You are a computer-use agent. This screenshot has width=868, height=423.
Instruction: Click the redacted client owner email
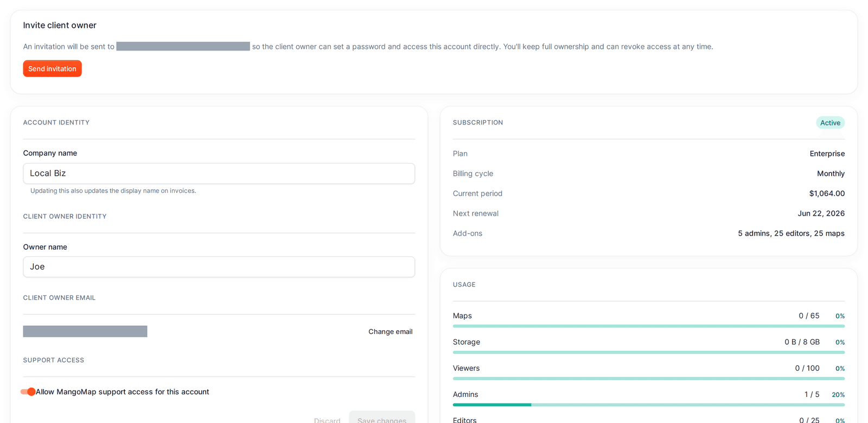(85, 331)
